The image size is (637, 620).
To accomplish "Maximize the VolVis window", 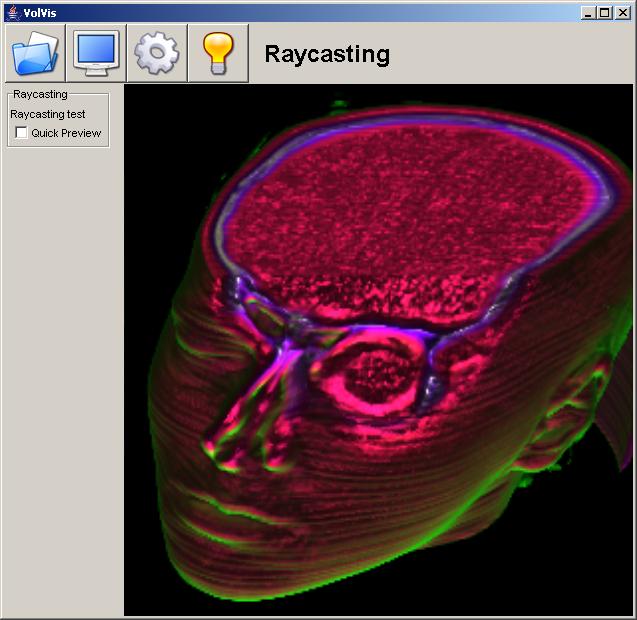I will coord(604,12).
